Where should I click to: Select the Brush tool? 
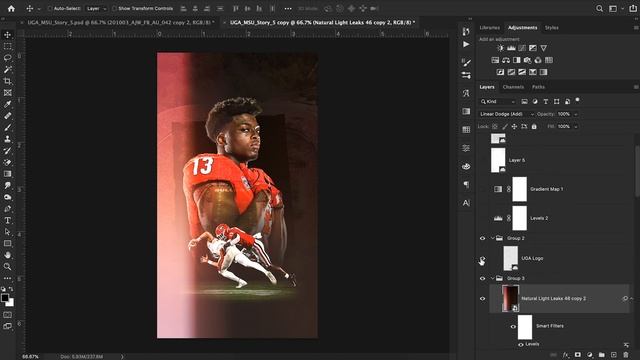(7, 127)
